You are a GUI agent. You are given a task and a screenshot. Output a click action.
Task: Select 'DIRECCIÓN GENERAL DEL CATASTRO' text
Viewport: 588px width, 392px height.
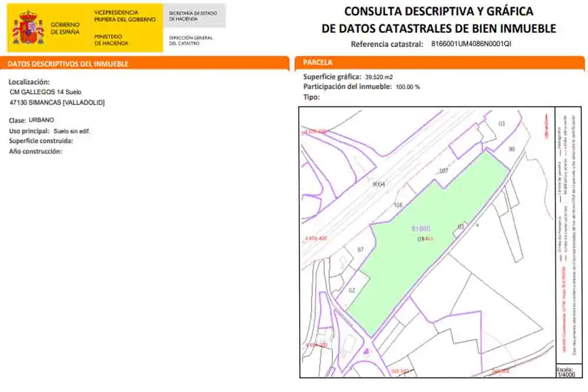click(x=191, y=41)
